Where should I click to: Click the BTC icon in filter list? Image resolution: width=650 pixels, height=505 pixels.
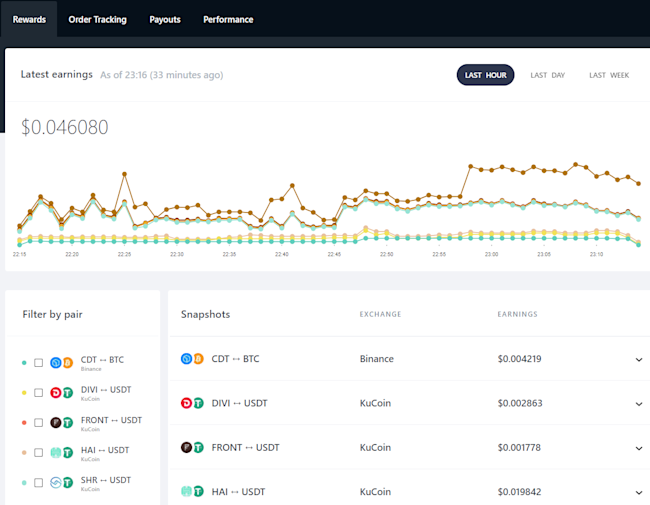pos(68,363)
